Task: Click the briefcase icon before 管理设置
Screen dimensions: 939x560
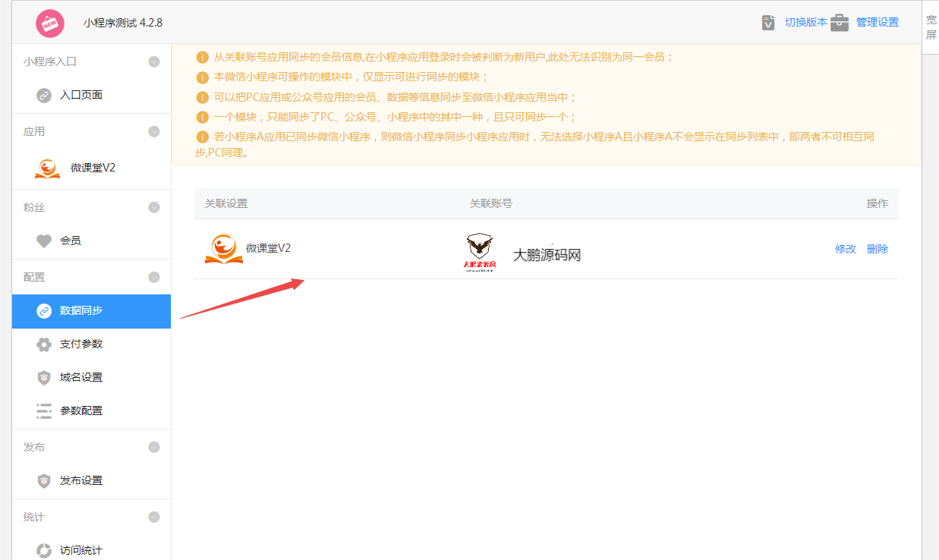Action: click(840, 22)
